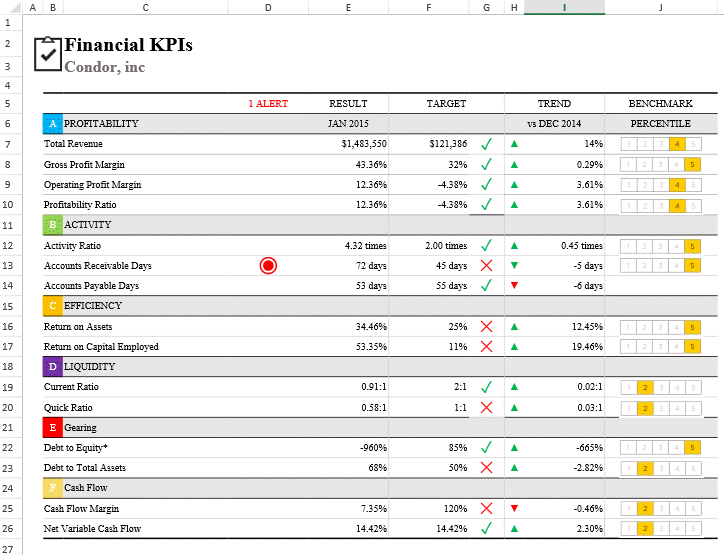Click the red X on Return on Assets

click(486, 326)
